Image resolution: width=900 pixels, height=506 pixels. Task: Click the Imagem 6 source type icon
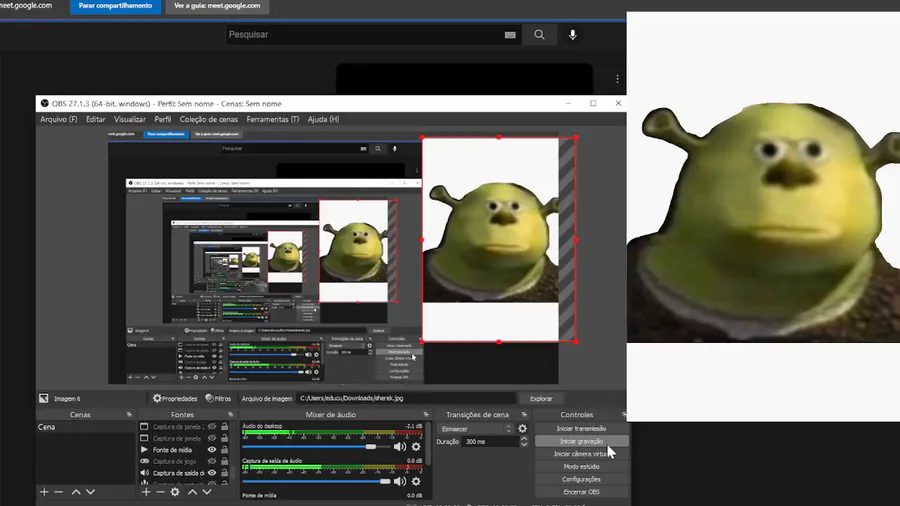44,398
